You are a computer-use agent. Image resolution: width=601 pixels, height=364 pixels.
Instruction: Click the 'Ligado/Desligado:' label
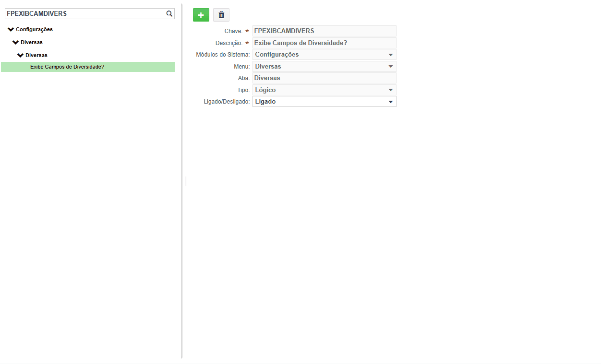(227, 102)
